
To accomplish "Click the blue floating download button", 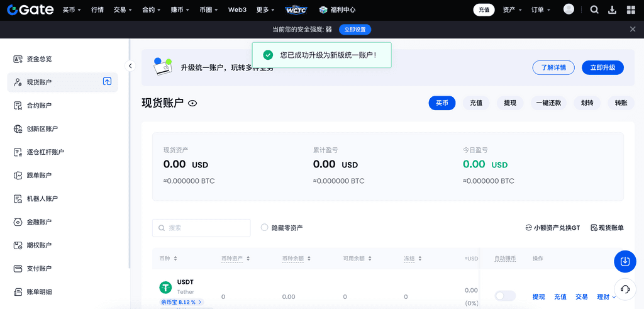I will [625, 261].
